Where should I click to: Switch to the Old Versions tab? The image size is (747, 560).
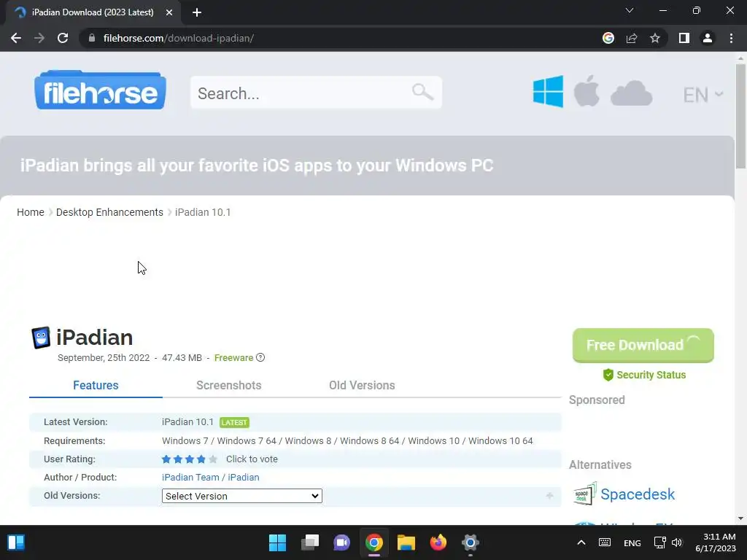[x=362, y=385]
